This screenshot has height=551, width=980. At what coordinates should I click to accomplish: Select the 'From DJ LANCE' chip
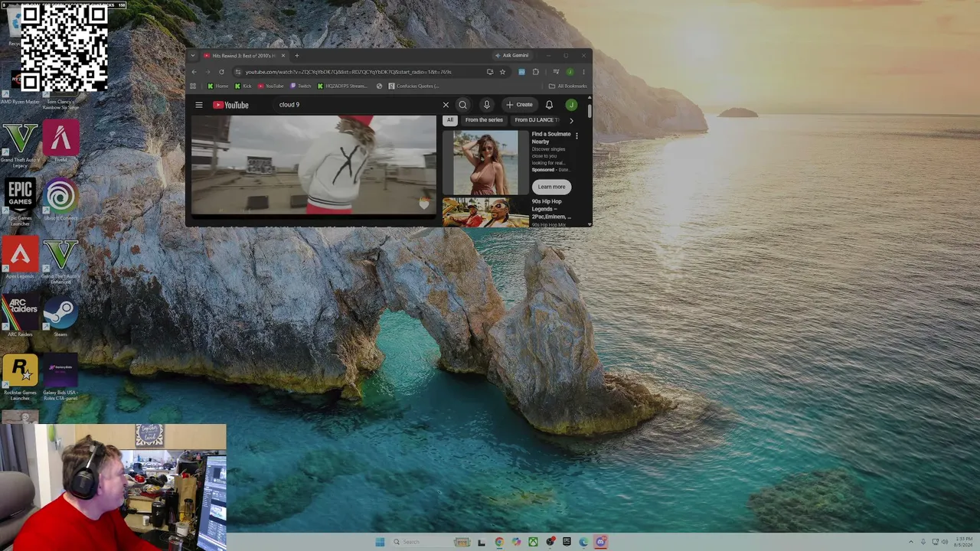pos(535,120)
